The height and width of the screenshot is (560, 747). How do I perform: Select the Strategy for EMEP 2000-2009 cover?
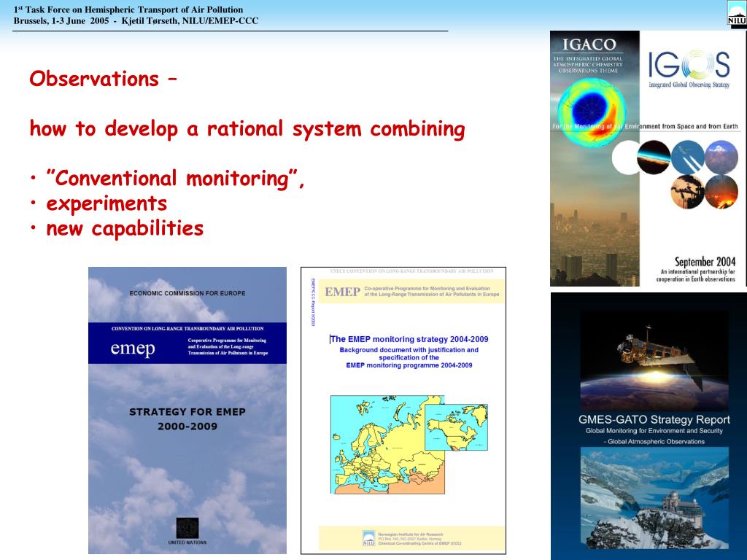click(187, 410)
